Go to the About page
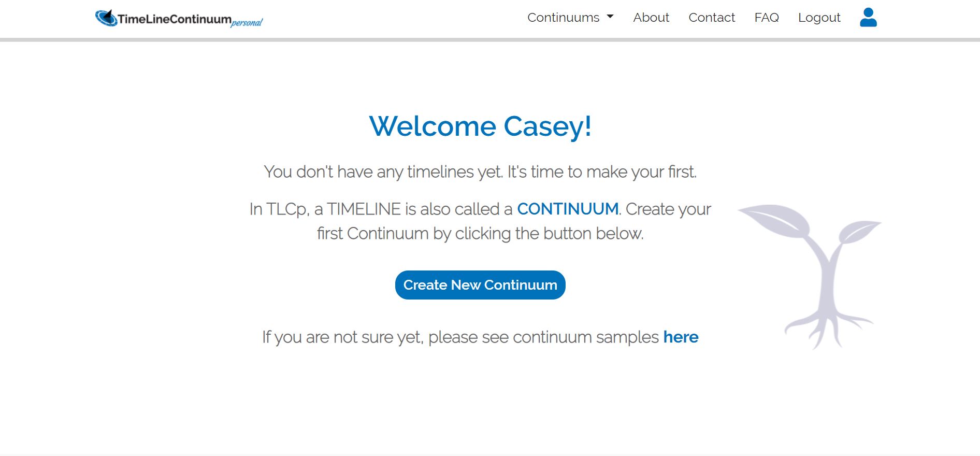Screen dimensions: 980x456 pyautogui.click(x=651, y=18)
